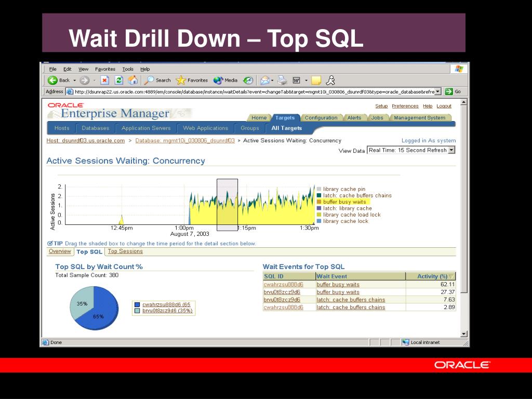The height and width of the screenshot is (399, 532).
Task: Open the address bar URL dropdown
Action: click(438, 91)
